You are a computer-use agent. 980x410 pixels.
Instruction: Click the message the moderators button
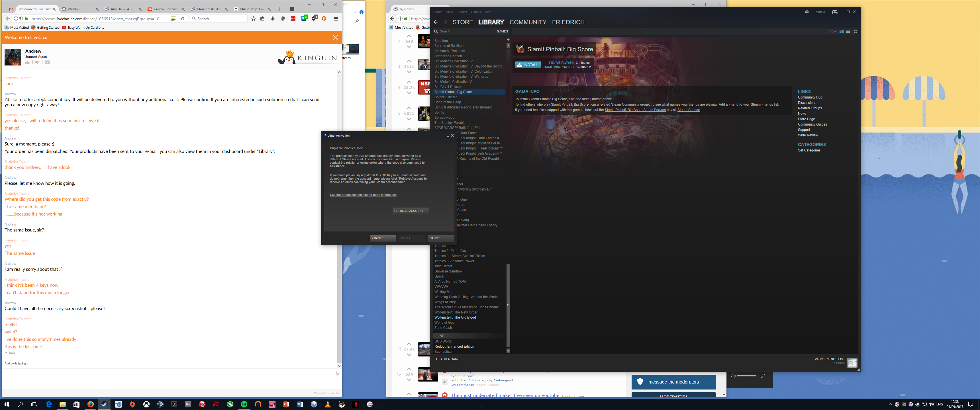pos(673,382)
